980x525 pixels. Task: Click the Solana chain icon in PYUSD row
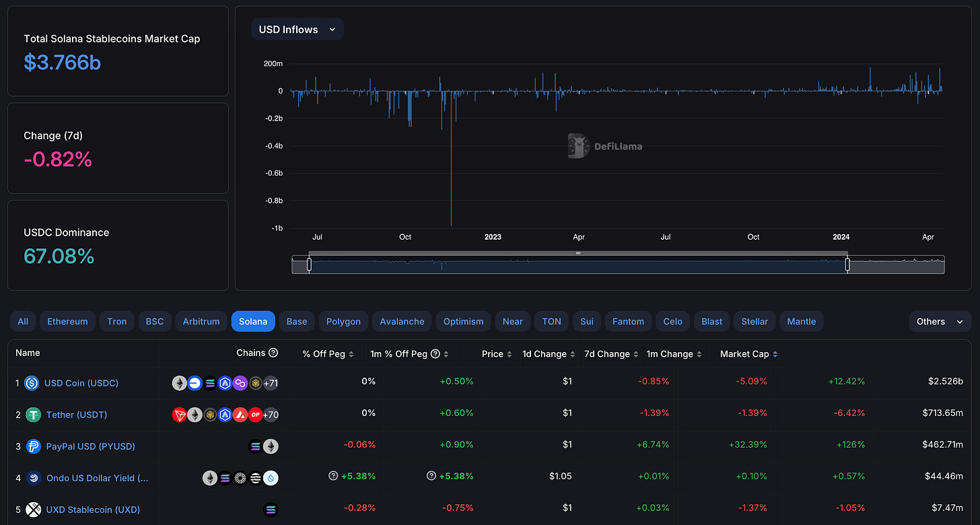[x=255, y=446]
